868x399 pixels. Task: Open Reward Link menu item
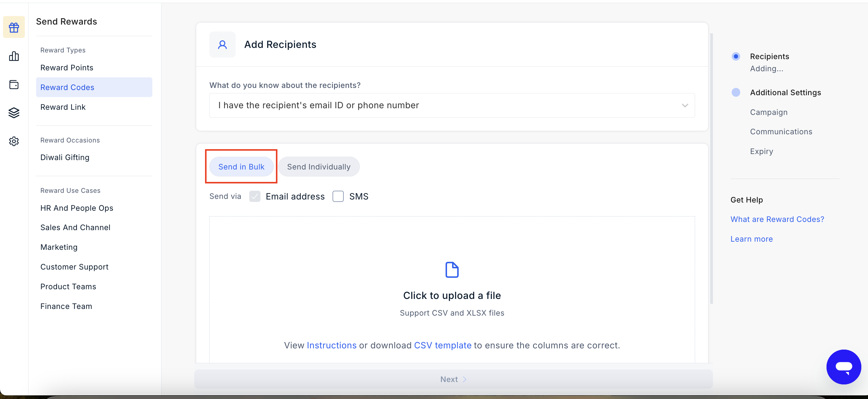[x=63, y=107]
